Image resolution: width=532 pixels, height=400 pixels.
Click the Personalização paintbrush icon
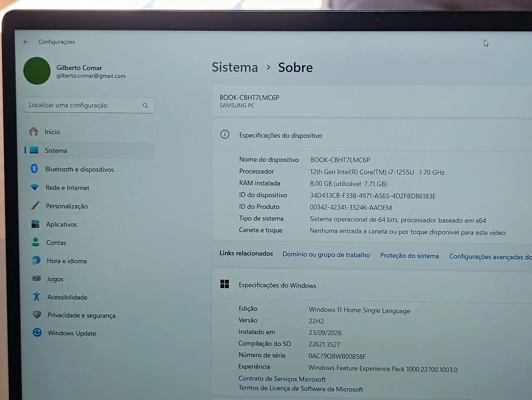(x=35, y=206)
